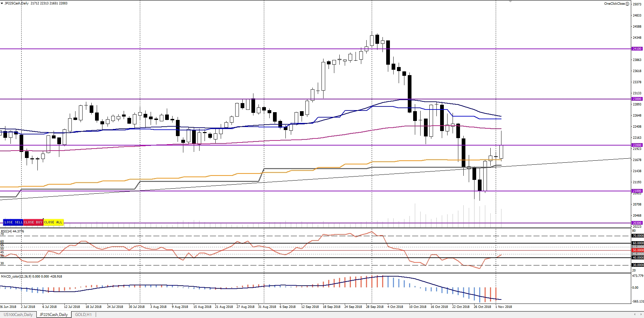Select the JP225Cash,Daily chart tab
The width and height of the screenshot is (644, 318).
pyautogui.click(x=54, y=315)
